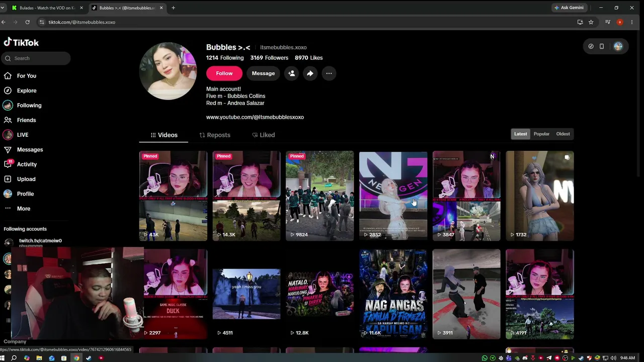The image size is (644, 362).
Task: Open the video with 3911 views
Action: coord(466,294)
